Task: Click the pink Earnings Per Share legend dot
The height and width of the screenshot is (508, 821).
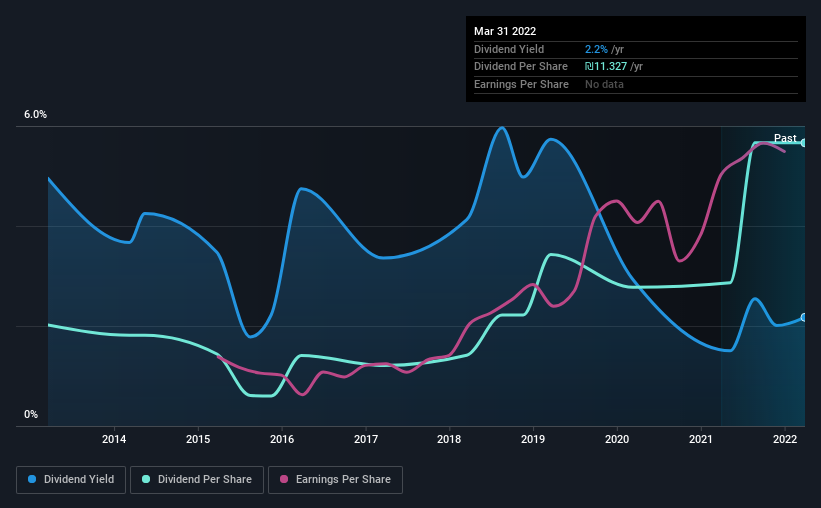Action: tap(284, 479)
